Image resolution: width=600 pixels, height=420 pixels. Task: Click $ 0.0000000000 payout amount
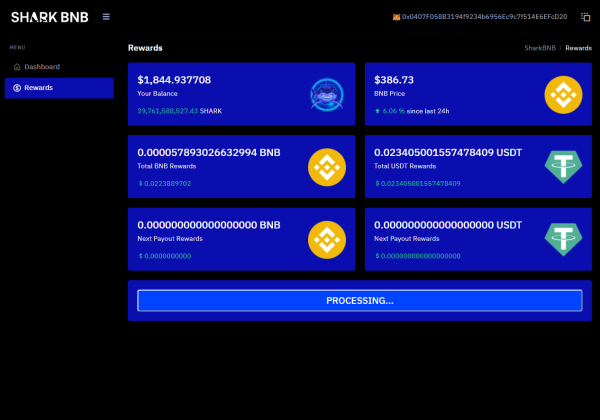pos(165,256)
